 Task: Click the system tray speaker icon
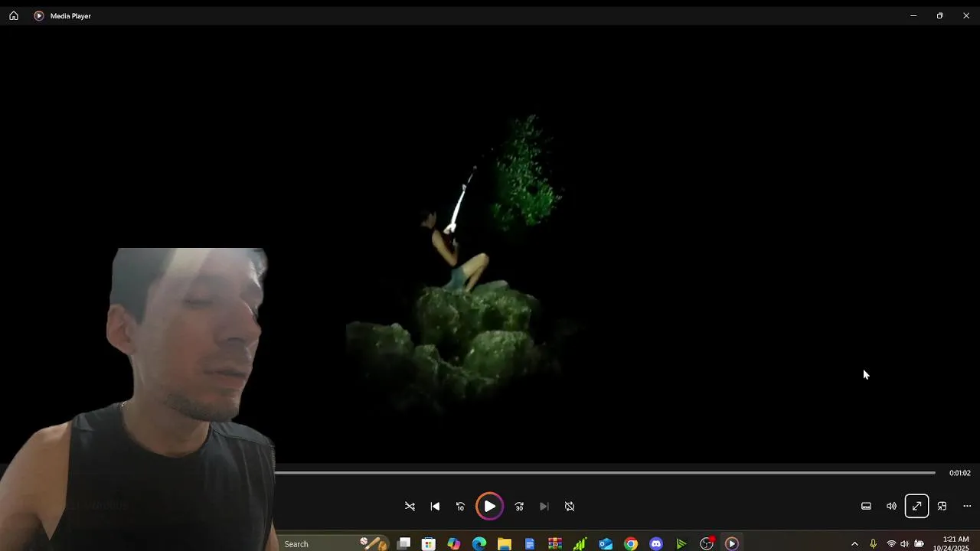pyautogui.click(x=904, y=543)
